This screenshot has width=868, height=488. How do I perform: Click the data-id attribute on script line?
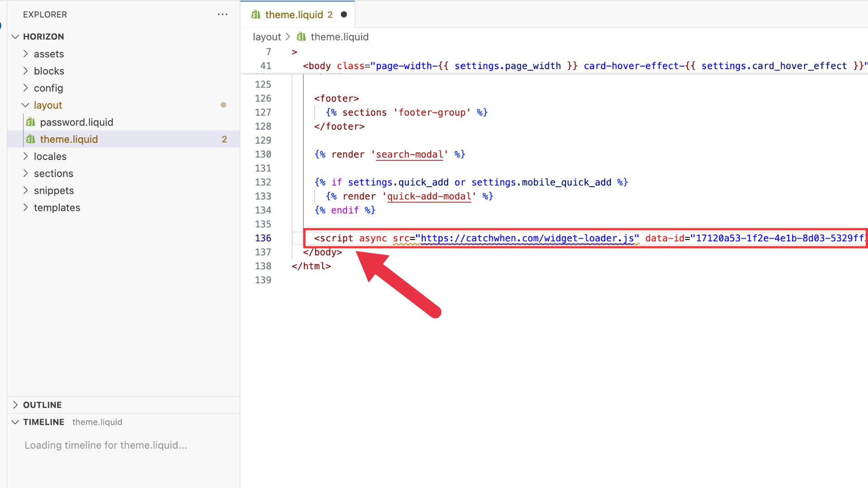(x=665, y=238)
